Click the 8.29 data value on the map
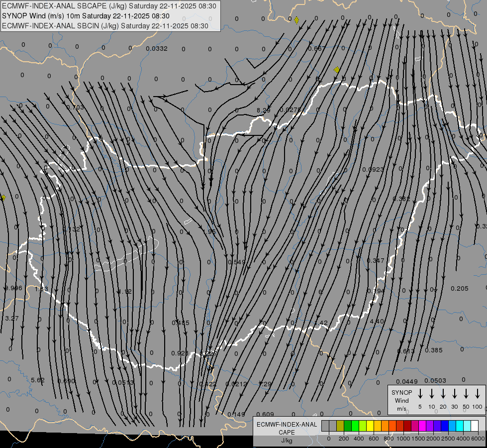This screenshot has height=448, width=487. [x=263, y=110]
